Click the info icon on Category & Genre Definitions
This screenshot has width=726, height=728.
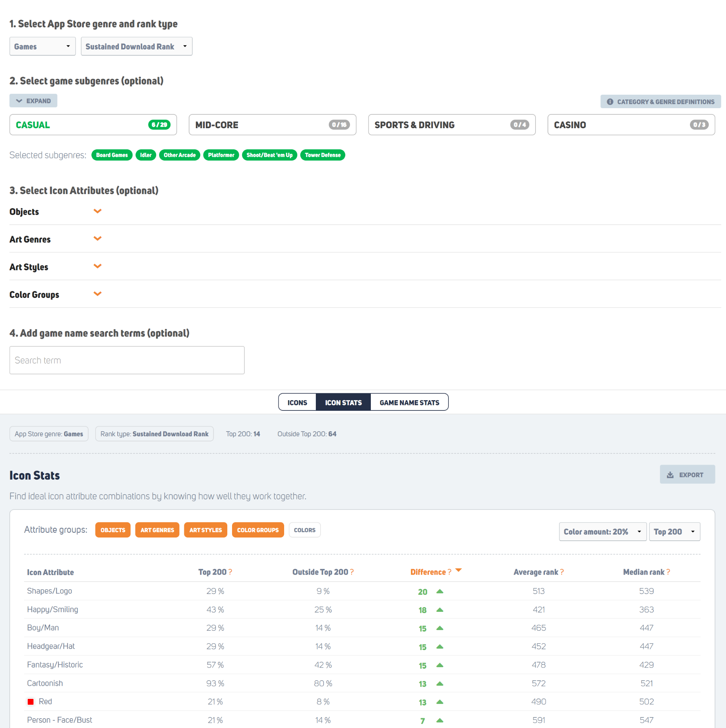[610, 101]
